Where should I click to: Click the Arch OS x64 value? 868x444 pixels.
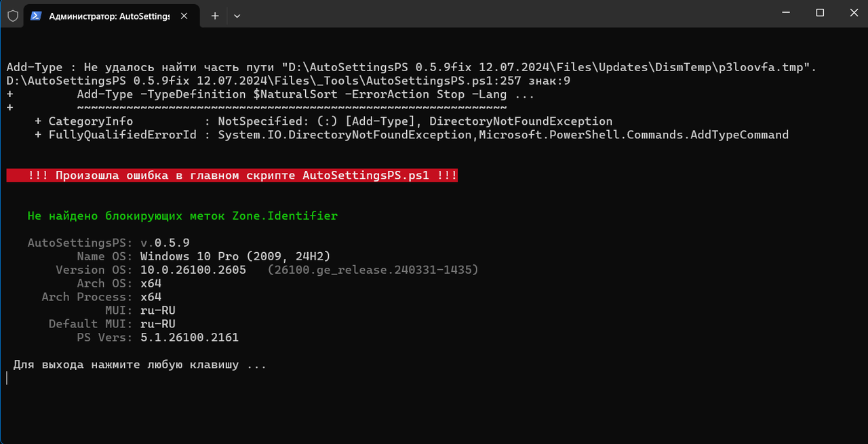click(151, 283)
